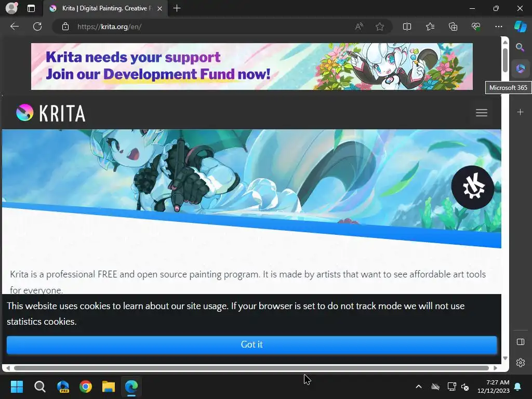Click the muted volume tray icon
The width and height of the screenshot is (532, 399).
(465, 387)
